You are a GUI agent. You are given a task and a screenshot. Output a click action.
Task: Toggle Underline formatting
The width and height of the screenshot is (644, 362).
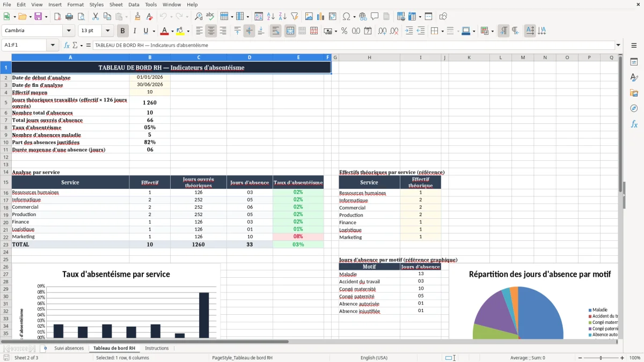tap(146, 31)
